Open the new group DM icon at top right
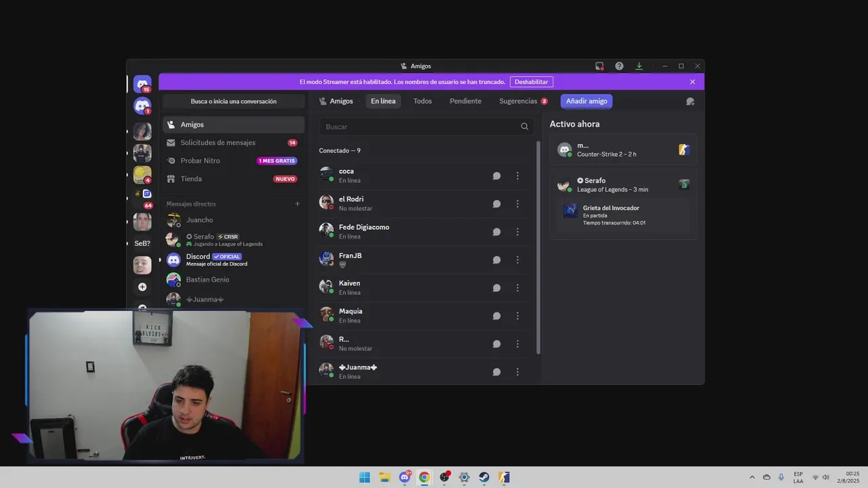 click(690, 101)
